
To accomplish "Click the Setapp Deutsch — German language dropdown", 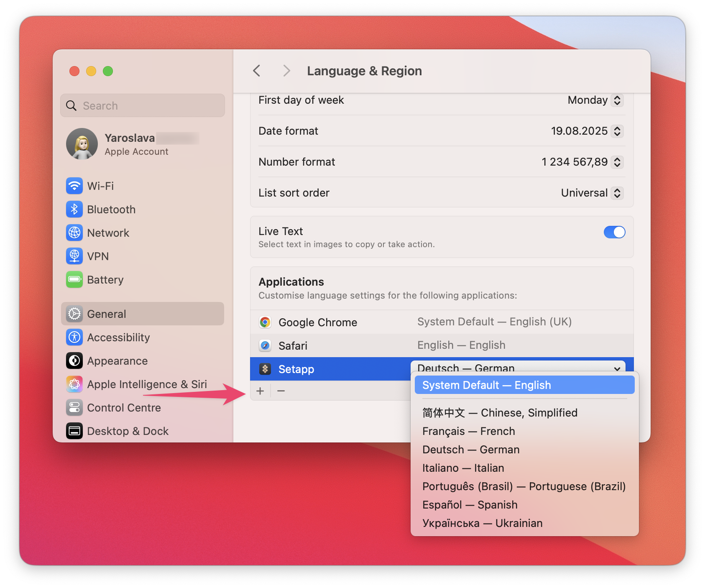I will [x=518, y=366].
